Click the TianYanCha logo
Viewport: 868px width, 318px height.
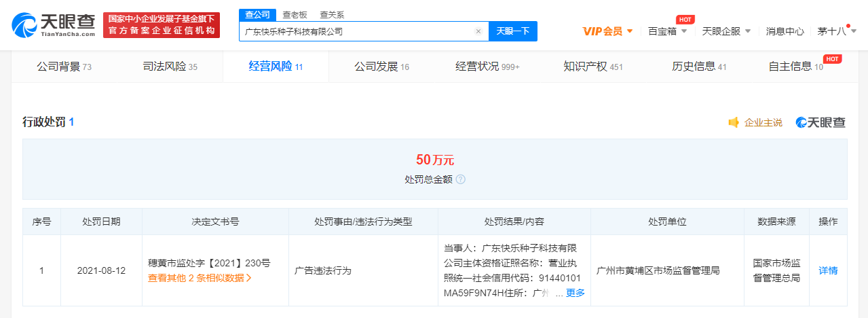pos(54,25)
